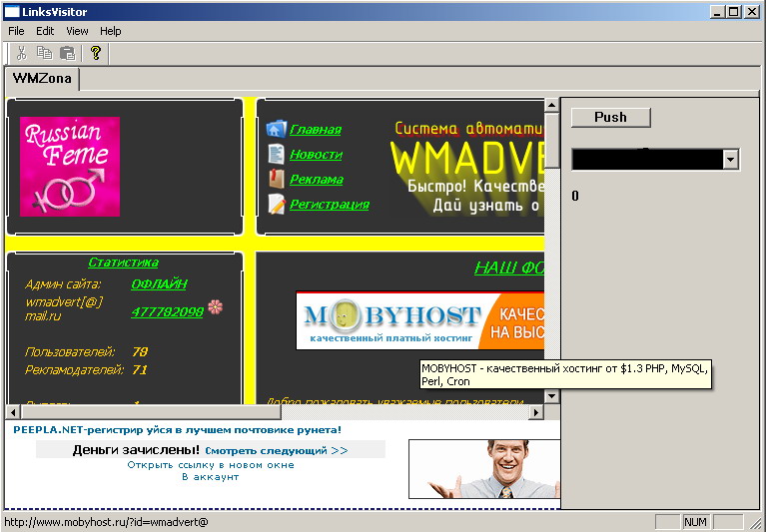Minimize the LinksVisitor window
The height and width of the screenshot is (532, 766).
[x=717, y=12]
